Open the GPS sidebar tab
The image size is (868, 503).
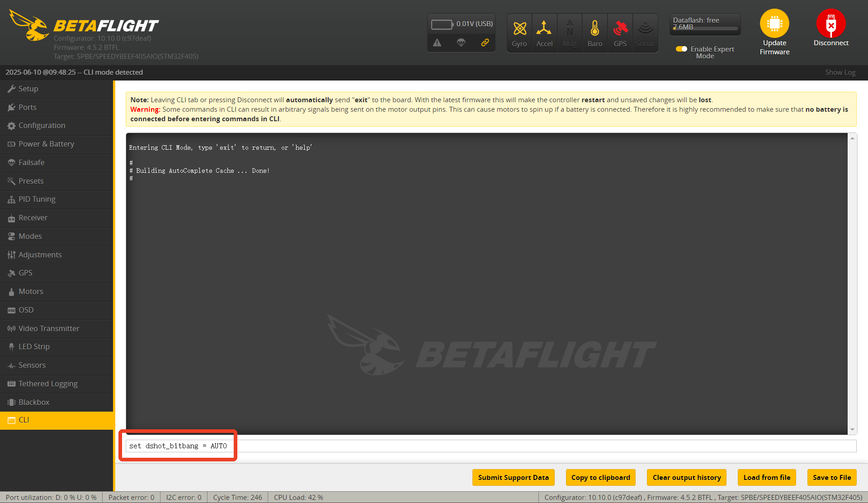(x=57, y=273)
